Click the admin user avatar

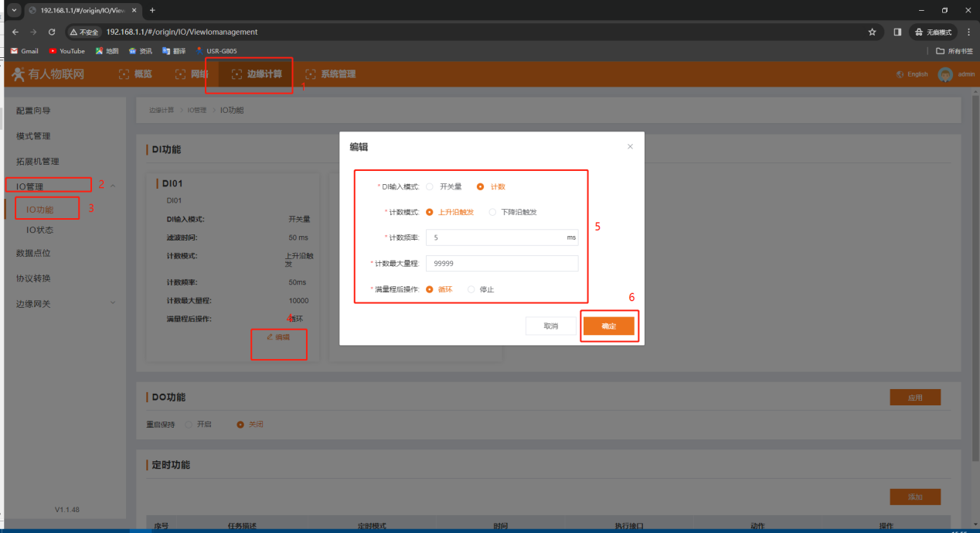[x=944, y=74]
